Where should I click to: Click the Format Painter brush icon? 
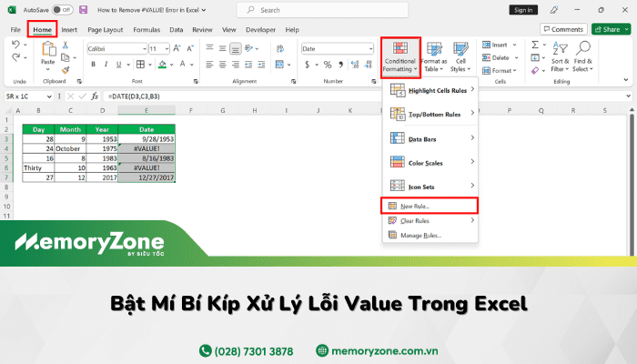point(65,70)
